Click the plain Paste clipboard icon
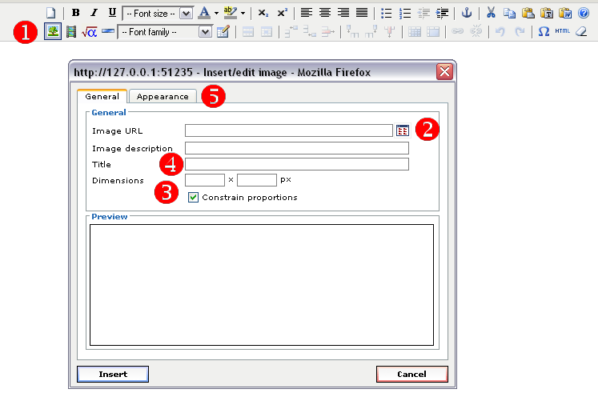The height and width of the screenshot is (393, 598). point(528,13)
